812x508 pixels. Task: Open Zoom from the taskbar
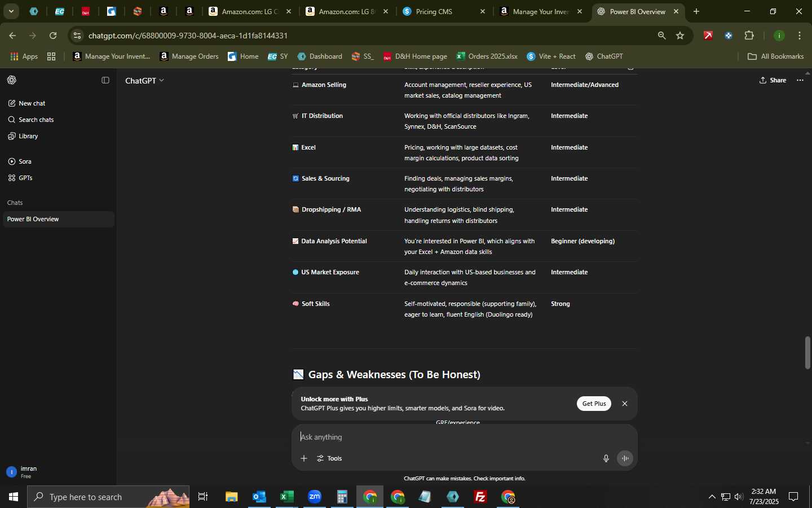point(315,497)
